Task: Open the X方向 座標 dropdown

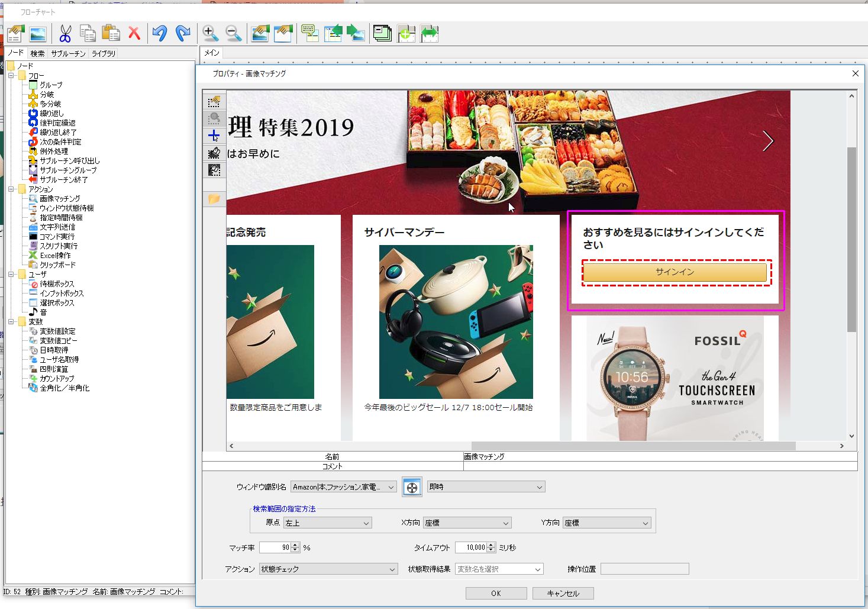Action: click(x=467, y=523)
